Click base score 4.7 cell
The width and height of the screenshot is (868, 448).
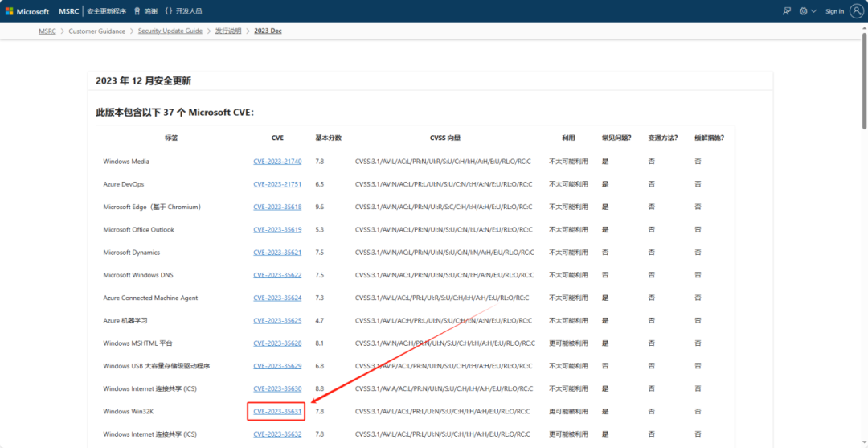click(x=319, y=320)
